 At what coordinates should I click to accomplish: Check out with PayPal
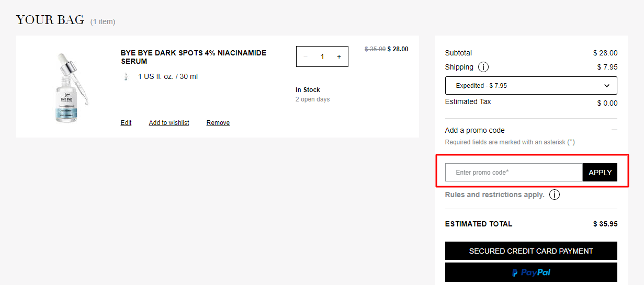coord(531,272)
